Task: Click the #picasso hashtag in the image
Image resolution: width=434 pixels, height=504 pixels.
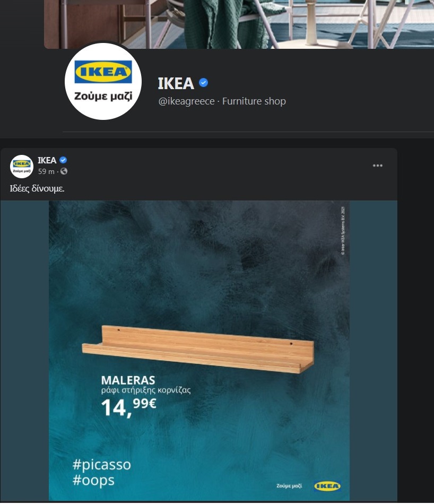Action: pos(102,465)
